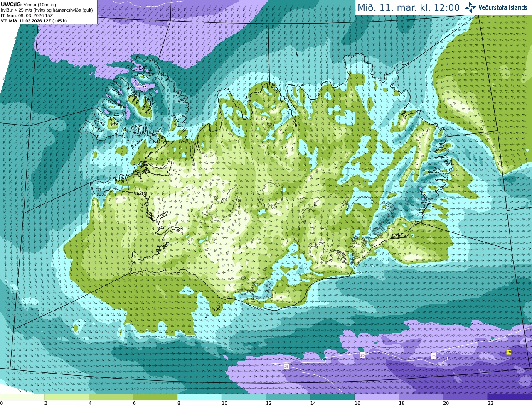Select the 16–18 m/s lavender legend swatch
Viewport: 532px width, 406px height.
coord(377,397)
